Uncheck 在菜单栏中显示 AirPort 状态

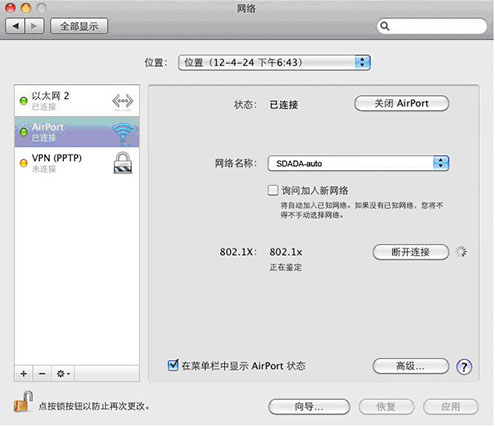coord(173,365)
